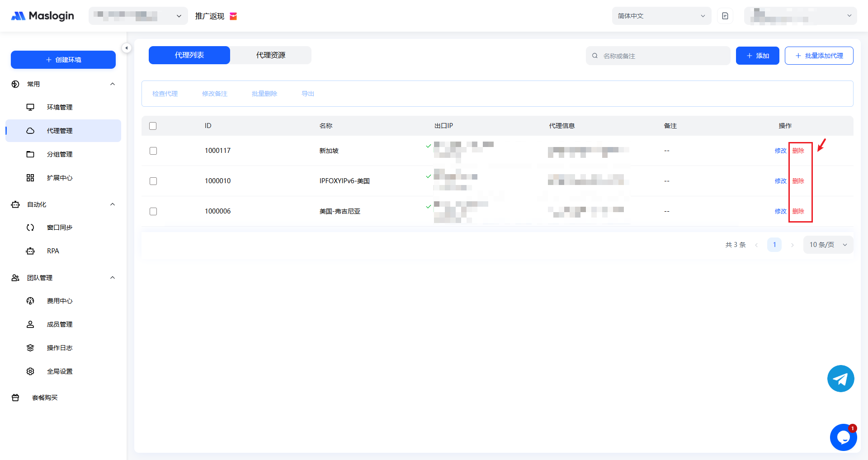Tick the checkbox for proxy 1000117
Screen dimensions: 868x460
pos(153,151)
